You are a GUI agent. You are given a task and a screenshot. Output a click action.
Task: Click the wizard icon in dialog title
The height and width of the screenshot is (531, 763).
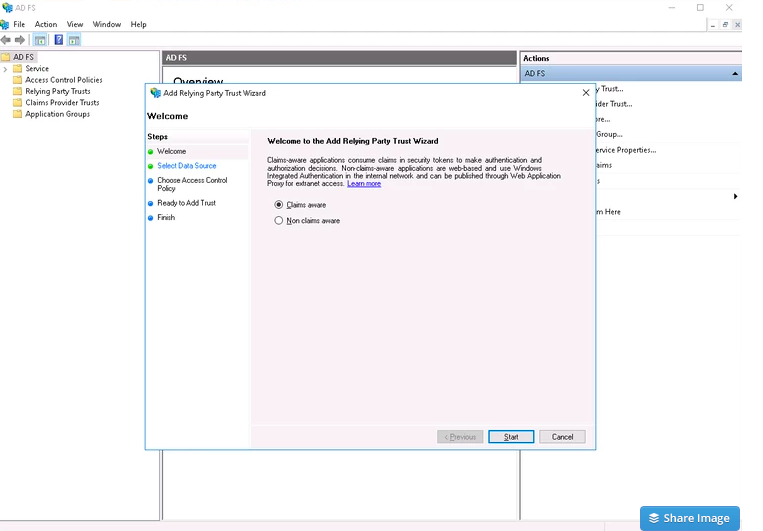tap(156, 92)
